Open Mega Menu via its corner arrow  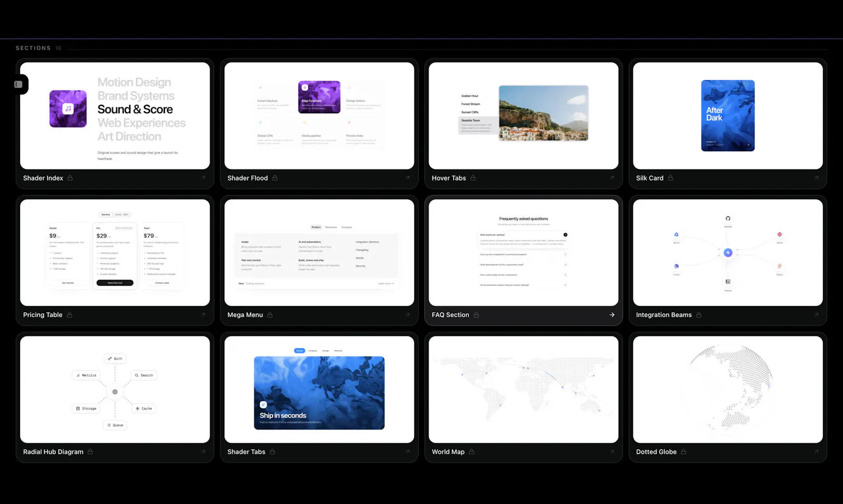coord(408,315)
